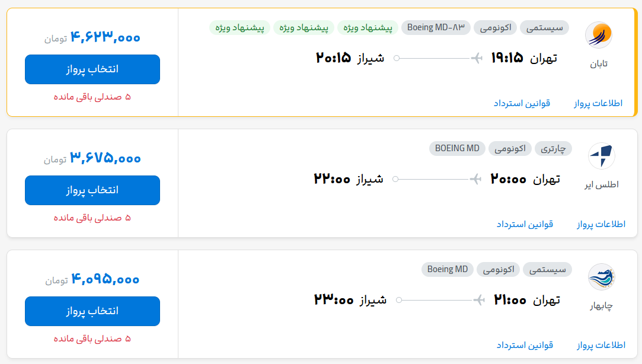Screen dimensions: 642x364
Task: Click the سیستمی tag on the Chabahar flight
Action: 547,269
